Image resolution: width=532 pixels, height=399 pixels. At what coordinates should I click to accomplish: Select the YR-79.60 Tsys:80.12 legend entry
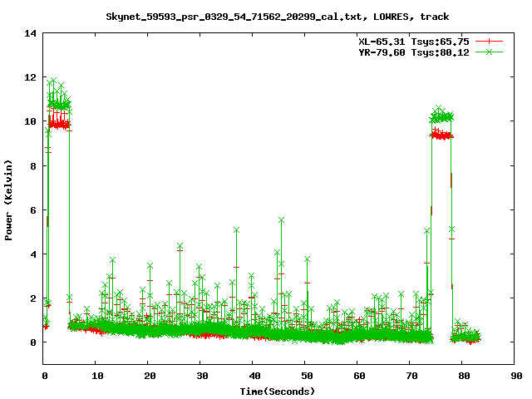point(414,52)
